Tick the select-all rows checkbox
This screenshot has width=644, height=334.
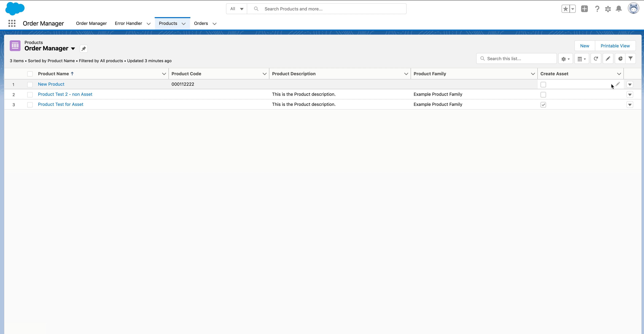(x=30, y=74)
